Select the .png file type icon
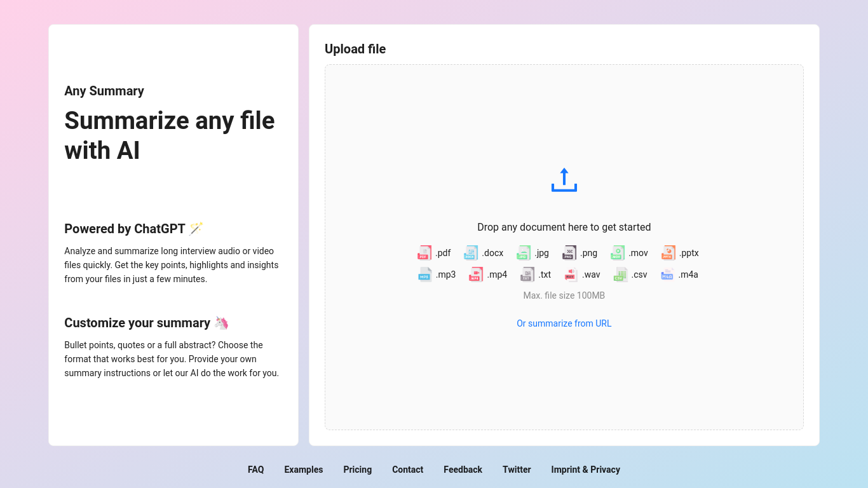868x488 pixels. [569, 252]
